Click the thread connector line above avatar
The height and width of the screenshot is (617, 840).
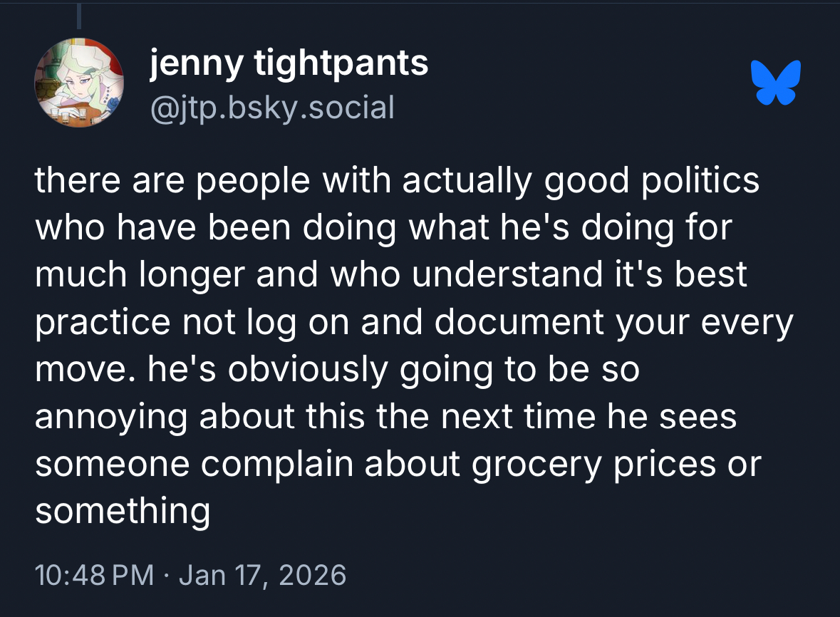tap(79, 17)
